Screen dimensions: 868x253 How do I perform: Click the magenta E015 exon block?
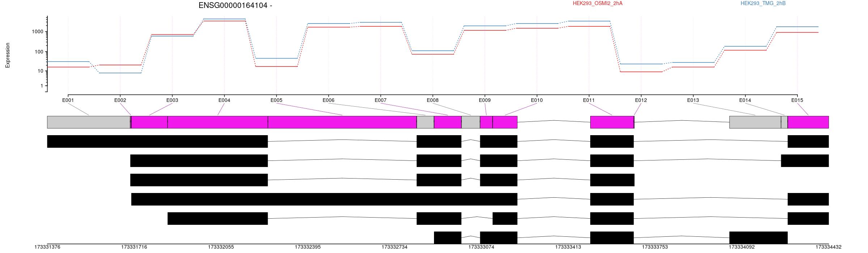pyautogui.click(x=808, y=122)
